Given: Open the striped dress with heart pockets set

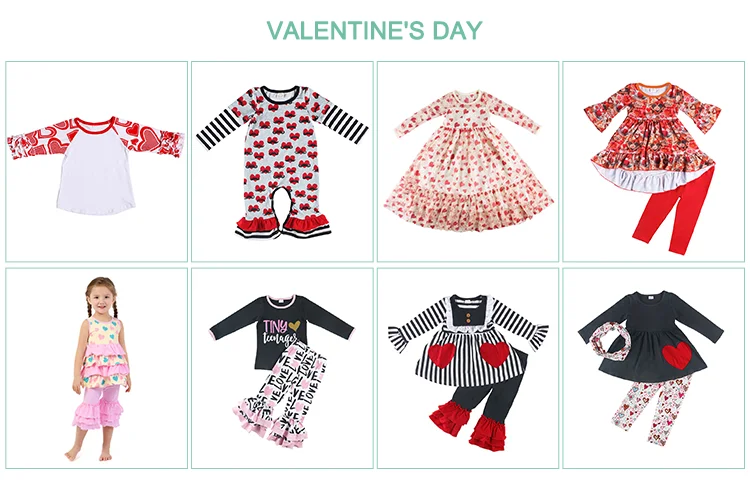Looking at the screenshot, I should [468, 368].
